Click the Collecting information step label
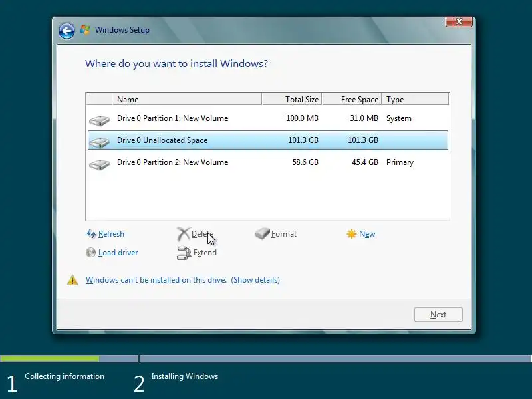 (x=65, y=376)
